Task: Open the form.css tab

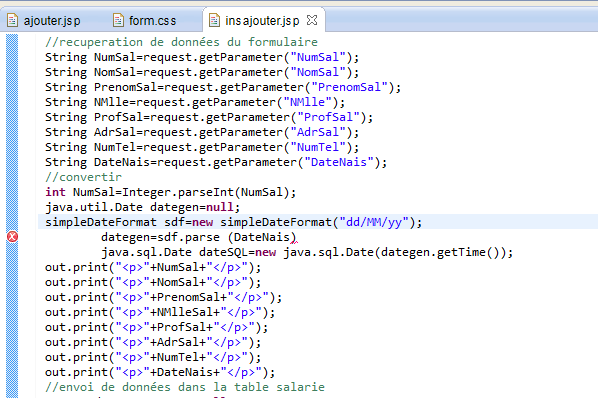Action: tap(145, 21)
